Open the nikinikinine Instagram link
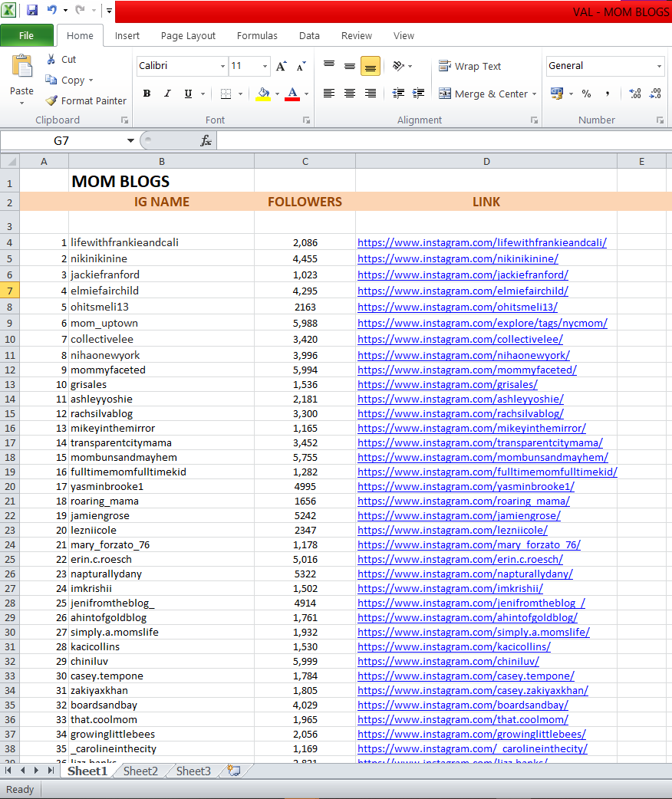This screenshot has height=799, width=672. tap(458, 259)
